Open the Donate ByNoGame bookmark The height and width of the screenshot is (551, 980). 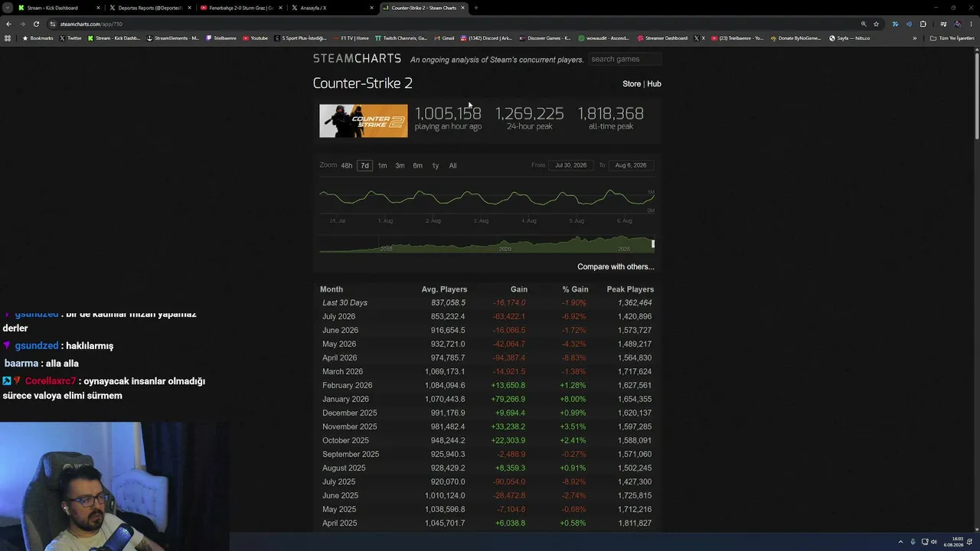tap(796, 37)
